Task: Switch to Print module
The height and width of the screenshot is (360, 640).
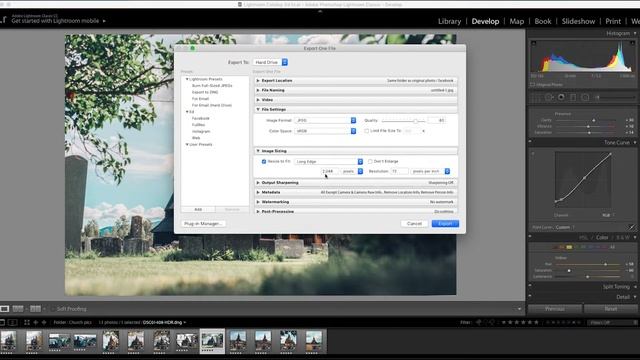Action: [613, 21]
